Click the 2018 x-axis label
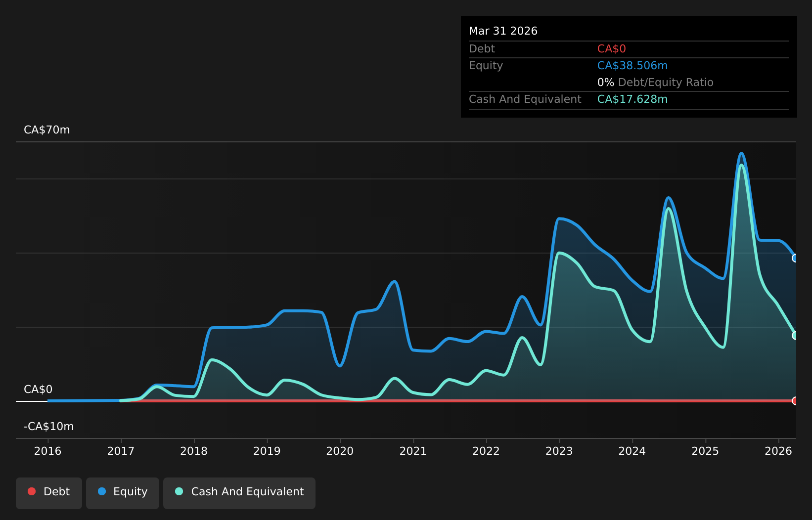The image size is (812, 520). click(194, 451)
